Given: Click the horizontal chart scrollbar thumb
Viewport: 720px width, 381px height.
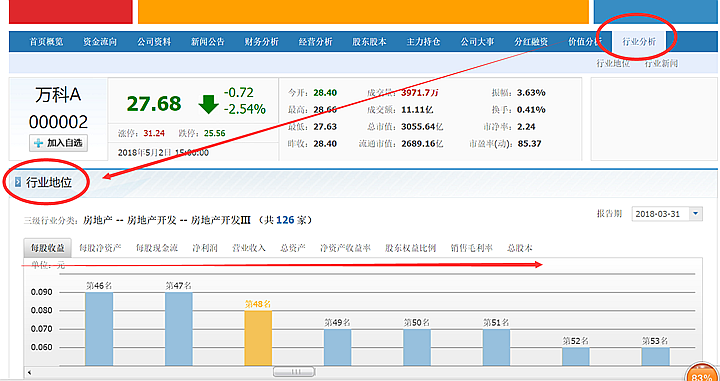Looking at the screenshot, I should tap(294, 371).
